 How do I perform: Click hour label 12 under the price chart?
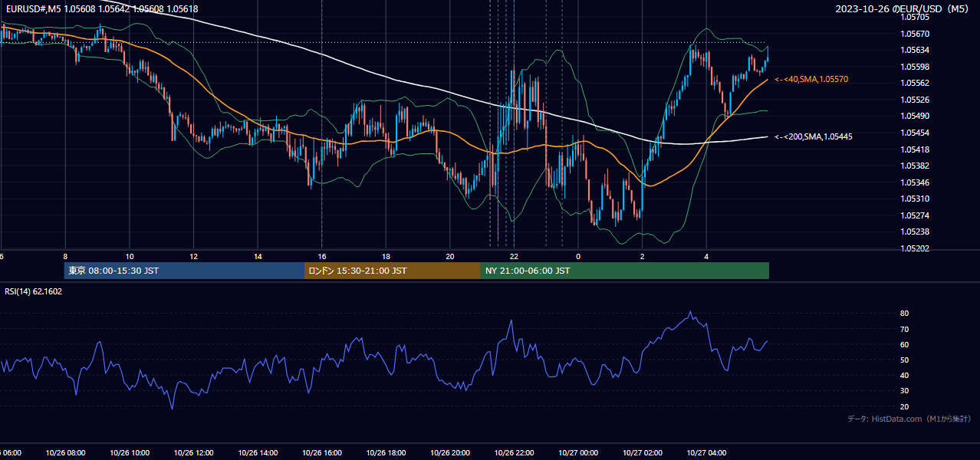tap(194, 256)
